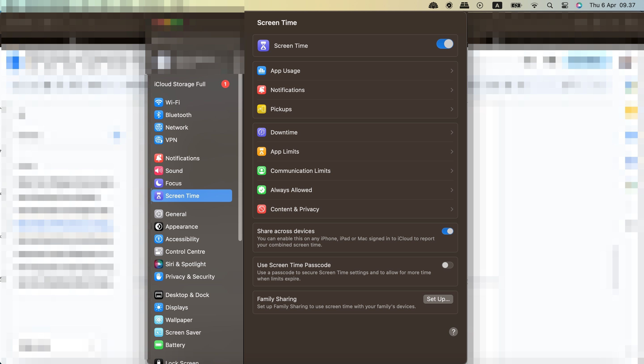Open Notifications row in Screen Time pane
Viewport: 644px width, 364px height.
tap(355, 90)
